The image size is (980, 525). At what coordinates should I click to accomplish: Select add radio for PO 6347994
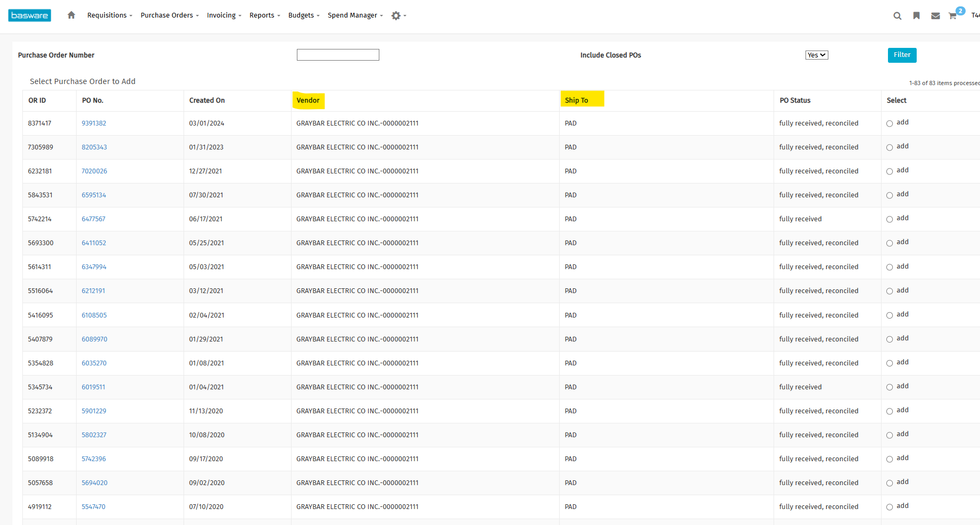pos(890,267)
